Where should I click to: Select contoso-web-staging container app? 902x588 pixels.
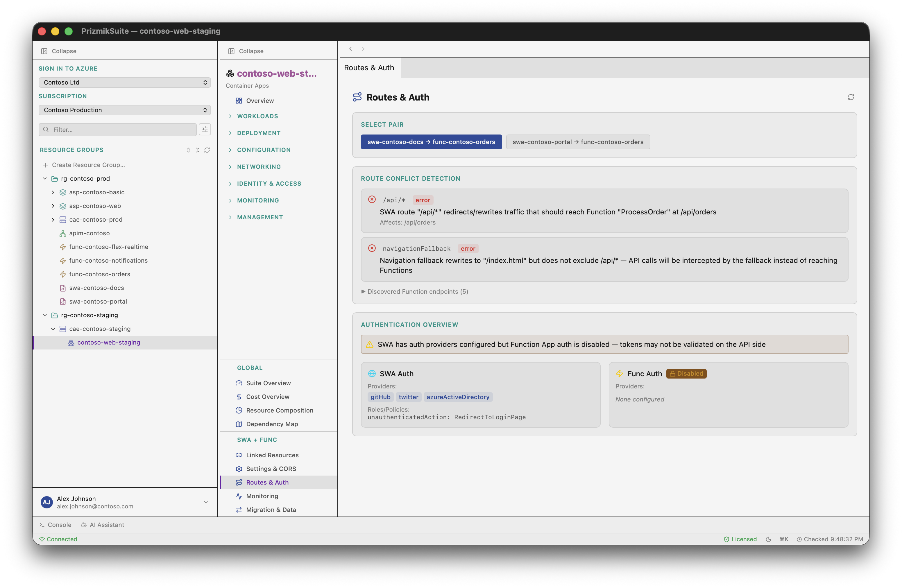tap(125, 343)
